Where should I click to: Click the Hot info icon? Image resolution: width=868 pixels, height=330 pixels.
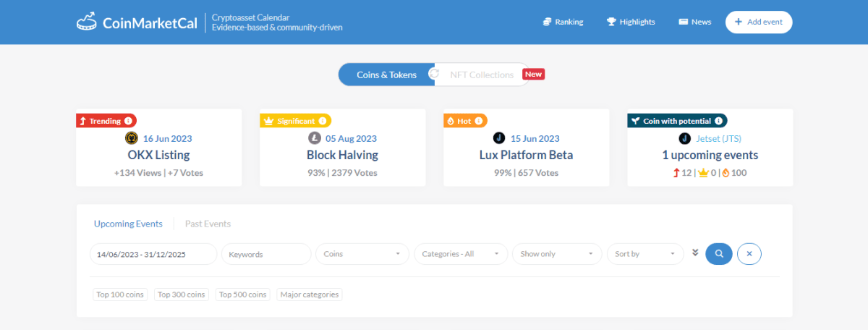[479, 121]
